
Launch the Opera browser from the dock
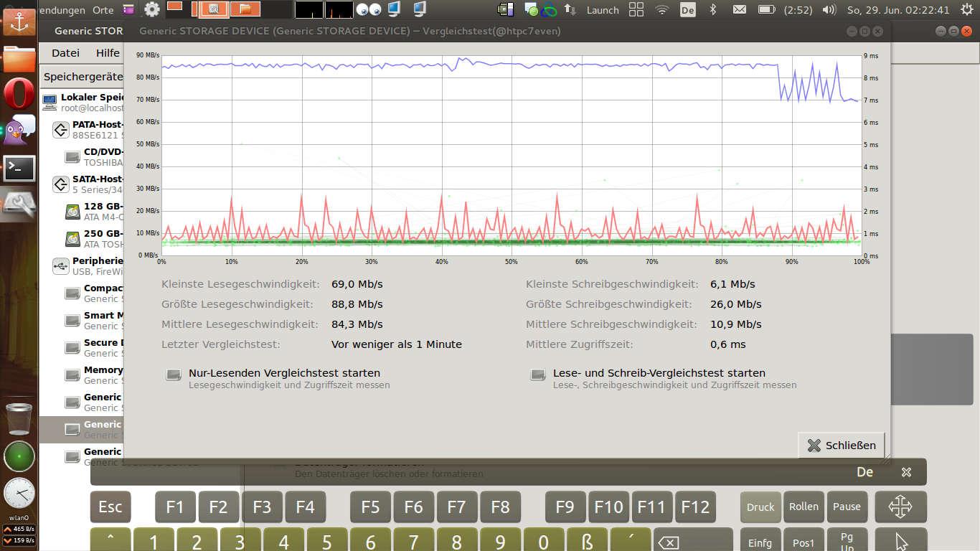[19, 94]
